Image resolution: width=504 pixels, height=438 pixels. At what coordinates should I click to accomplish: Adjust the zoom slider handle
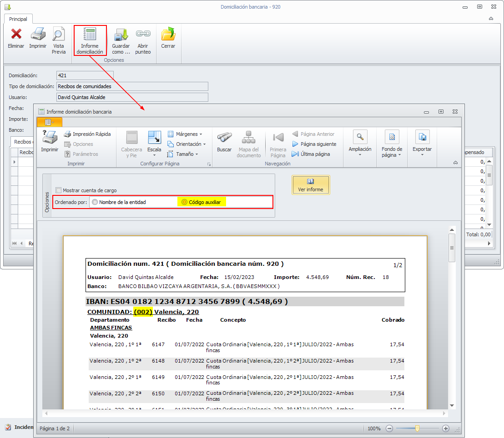[417, 428]
